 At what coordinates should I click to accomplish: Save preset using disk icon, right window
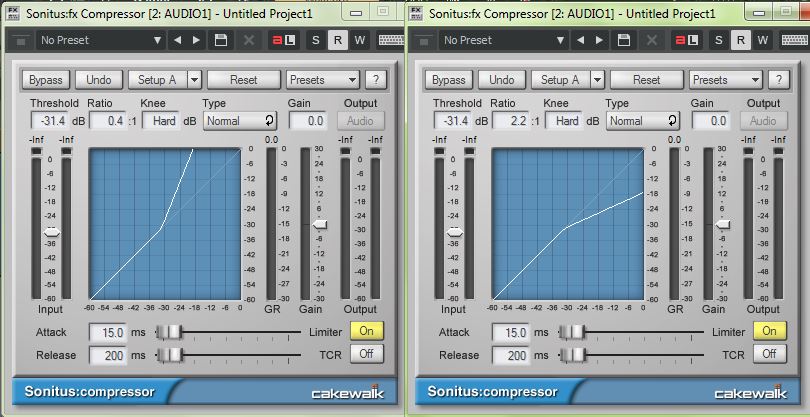coord(624,40)
